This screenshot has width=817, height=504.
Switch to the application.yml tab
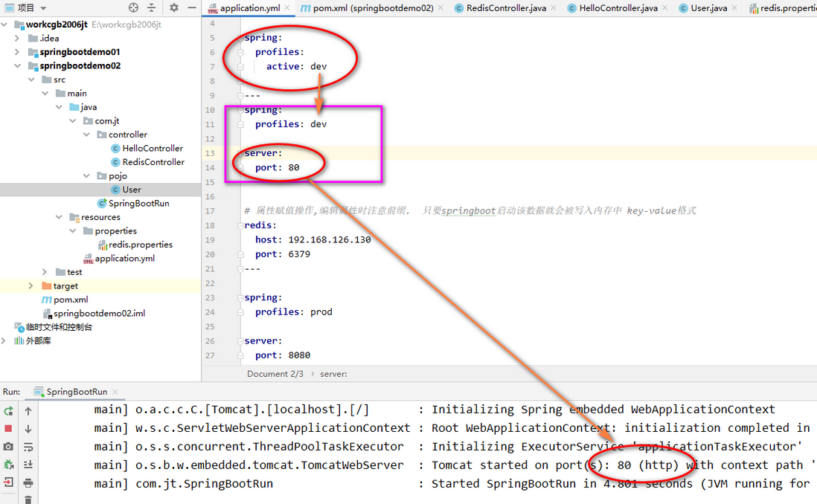coord(249,8)
